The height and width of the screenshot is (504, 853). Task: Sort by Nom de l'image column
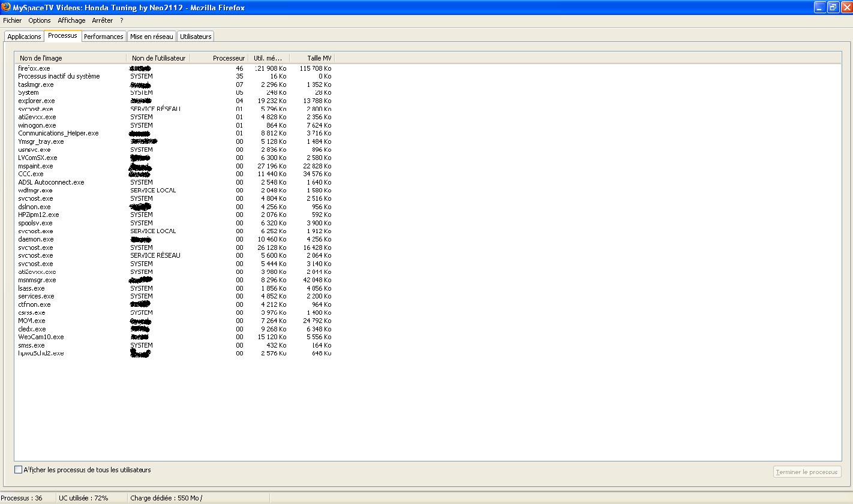click(41, 58)
